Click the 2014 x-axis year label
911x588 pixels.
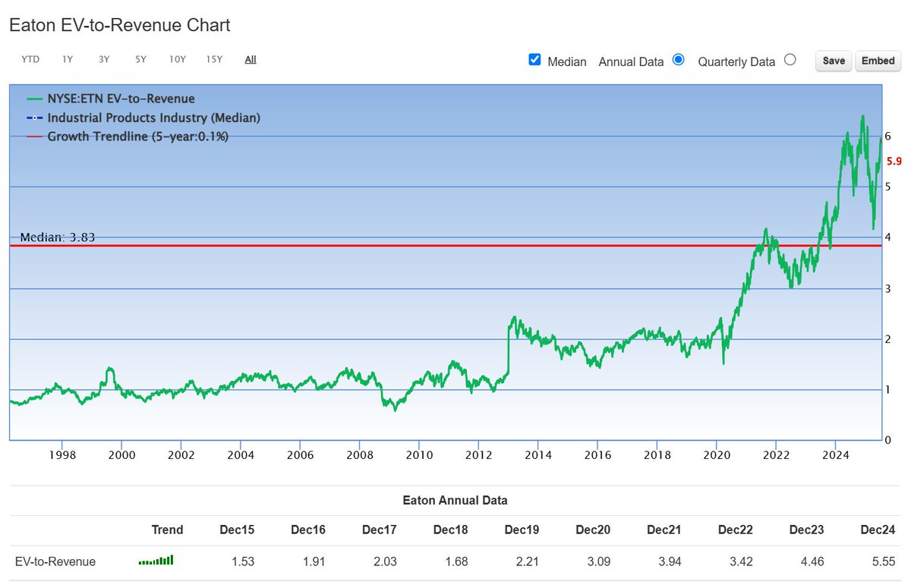(537, 455)
